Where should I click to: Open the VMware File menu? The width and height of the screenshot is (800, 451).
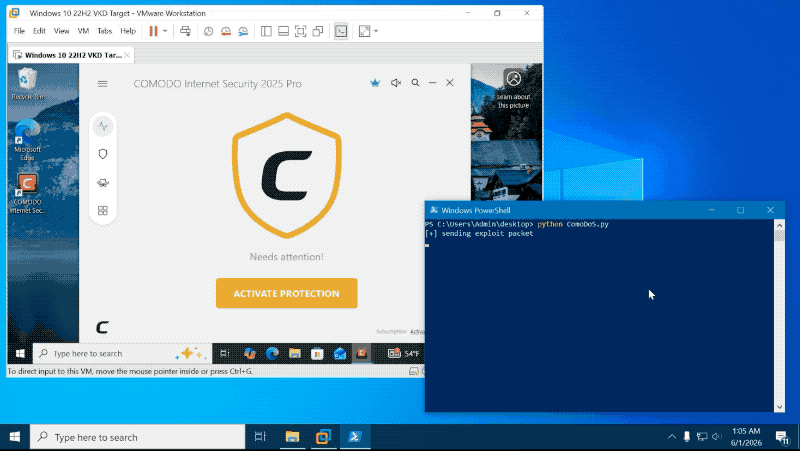[x=19, y=31]
